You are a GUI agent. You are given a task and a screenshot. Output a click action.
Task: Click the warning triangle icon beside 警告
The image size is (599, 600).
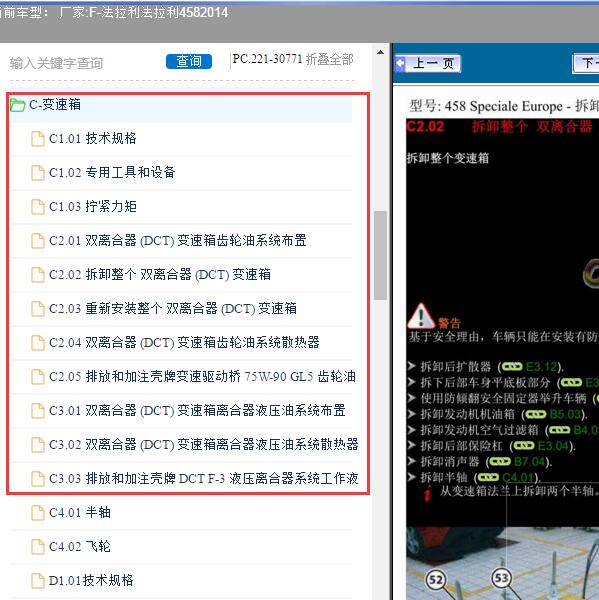pos(421,316)
